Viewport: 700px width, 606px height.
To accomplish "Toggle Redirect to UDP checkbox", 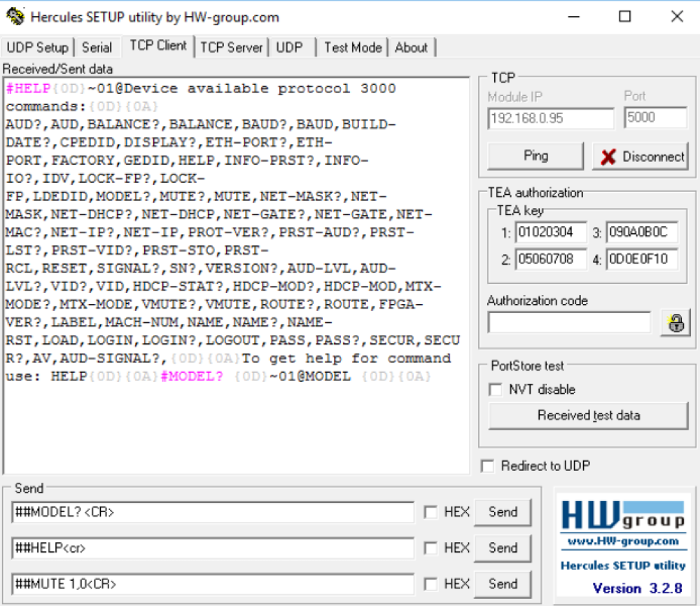I will 487,466.
